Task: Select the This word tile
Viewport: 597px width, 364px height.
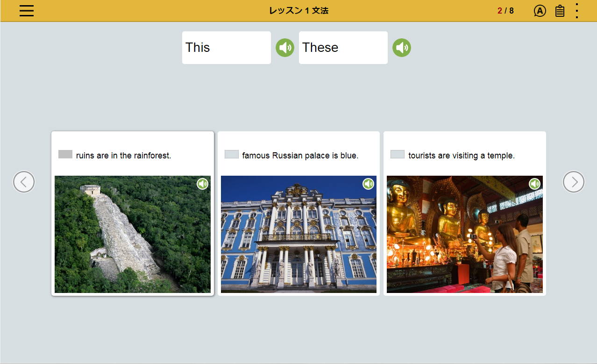Action: tap(226, 48)
